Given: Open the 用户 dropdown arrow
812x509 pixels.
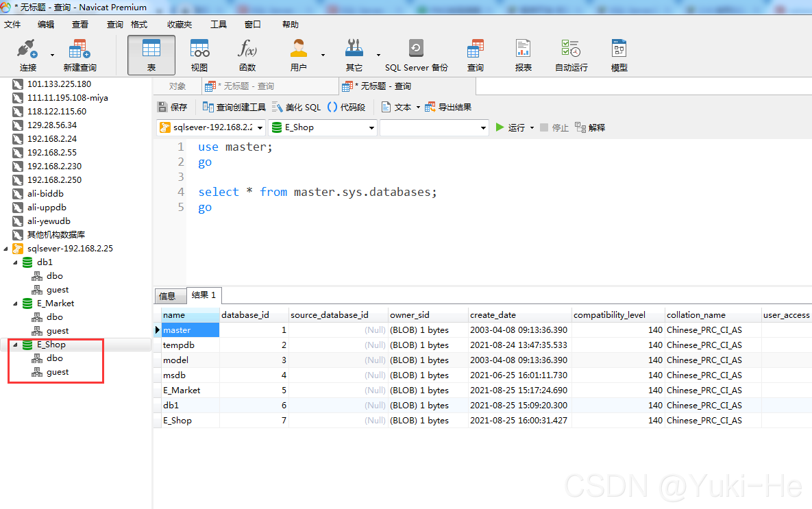Looking at the screenshot, I should pyautogui.click(x=323, y=55).
